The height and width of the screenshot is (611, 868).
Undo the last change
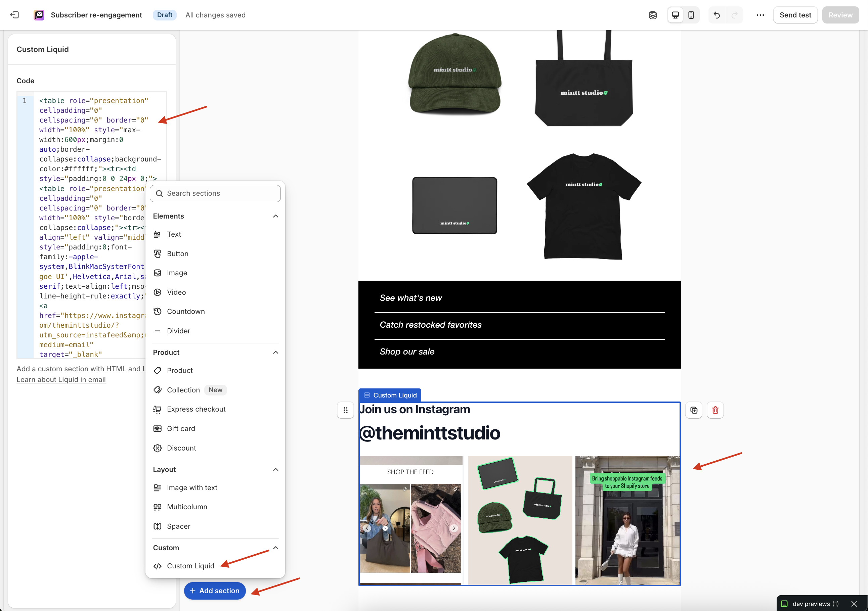(717, 15)
